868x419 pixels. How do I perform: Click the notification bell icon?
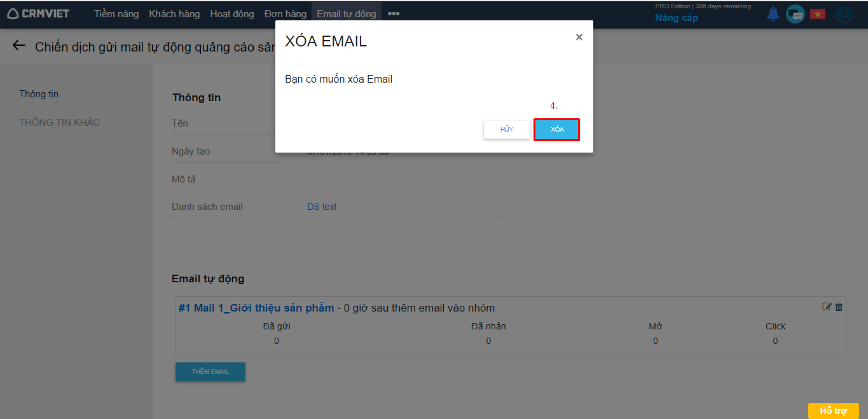pos(773,14)
